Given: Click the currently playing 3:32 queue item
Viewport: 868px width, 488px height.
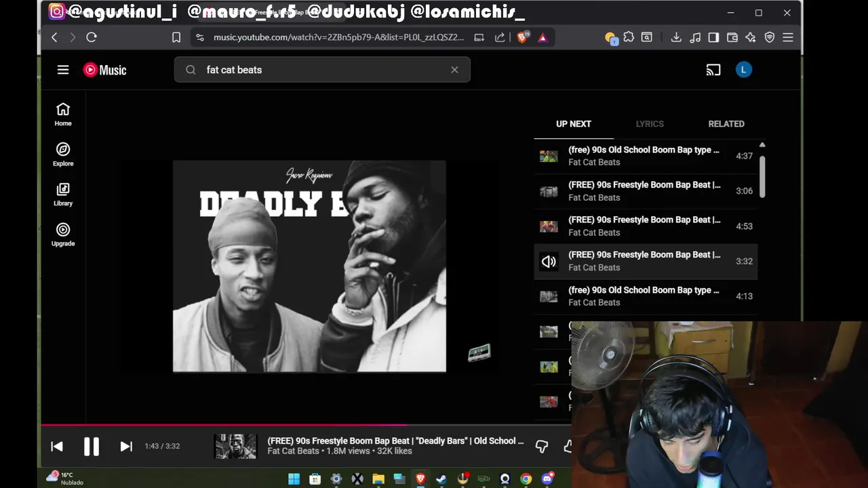Looking at the screenshot, I should 646,261.
